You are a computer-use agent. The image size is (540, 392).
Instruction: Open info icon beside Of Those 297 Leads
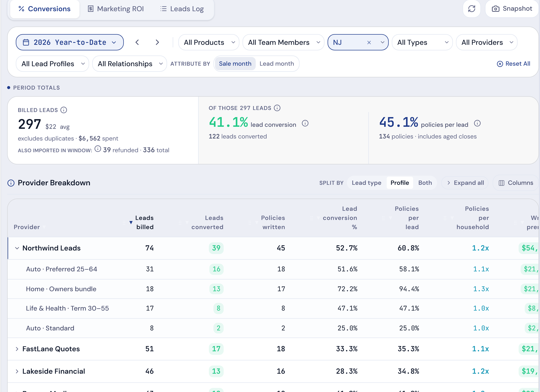click(277, 108)
